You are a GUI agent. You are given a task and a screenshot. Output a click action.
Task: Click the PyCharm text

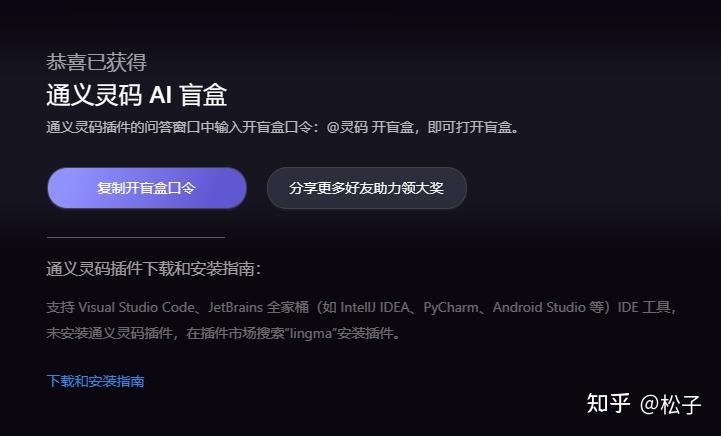(x=451, y=307)
